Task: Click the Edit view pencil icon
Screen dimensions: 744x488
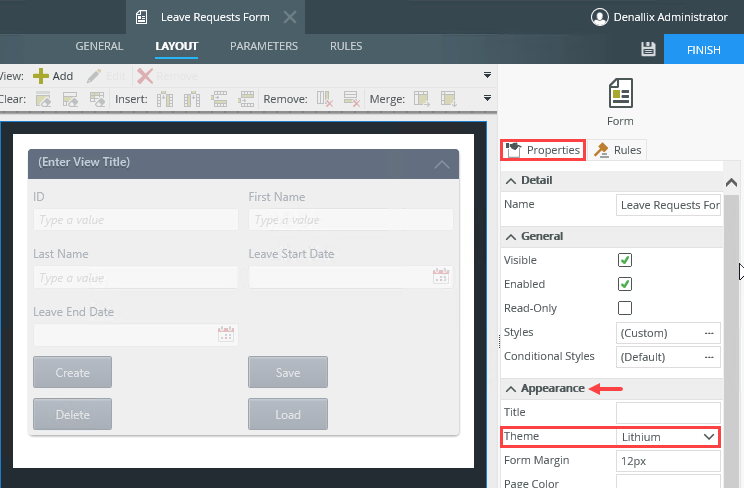Action: [93, 76]
